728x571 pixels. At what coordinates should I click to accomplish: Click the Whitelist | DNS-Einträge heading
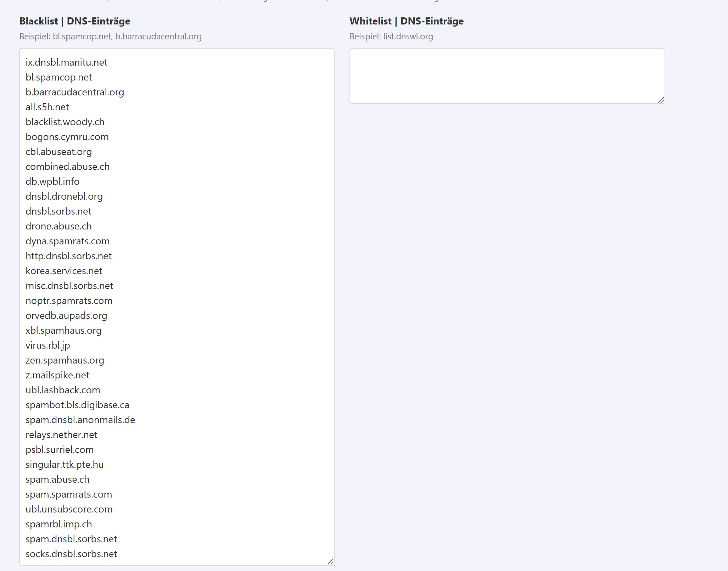(406, 21)
